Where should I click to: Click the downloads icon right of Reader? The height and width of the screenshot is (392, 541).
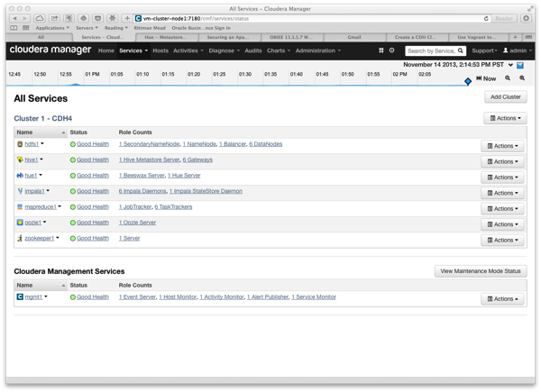[527, 18]
